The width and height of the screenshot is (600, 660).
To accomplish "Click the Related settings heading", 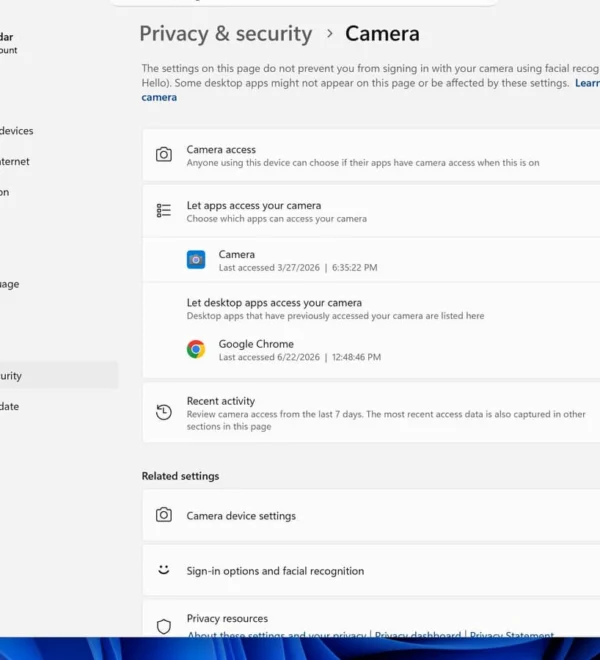I will click(x=180, y=476).
